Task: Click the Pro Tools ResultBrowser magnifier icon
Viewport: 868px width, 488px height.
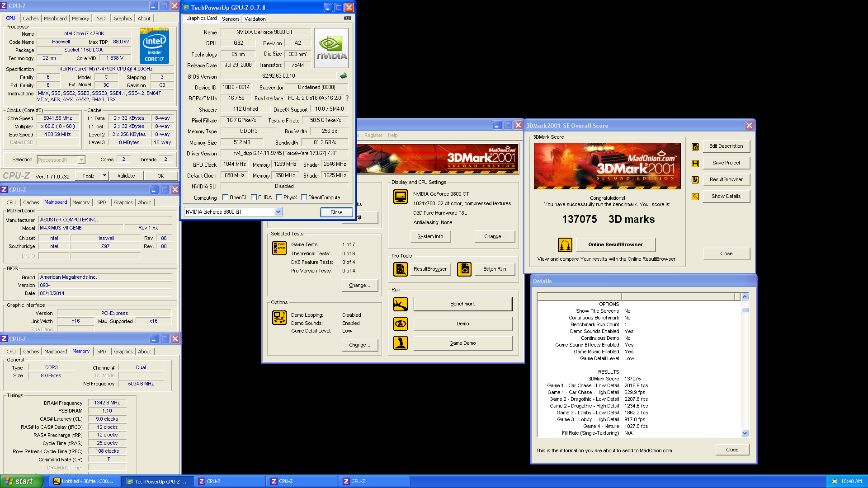Action: [401, 269]
